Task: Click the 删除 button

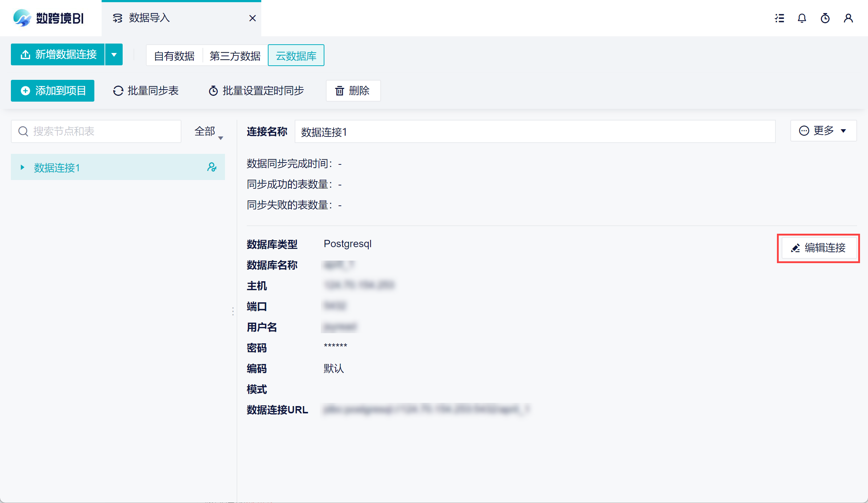Action: click(353, 91)
